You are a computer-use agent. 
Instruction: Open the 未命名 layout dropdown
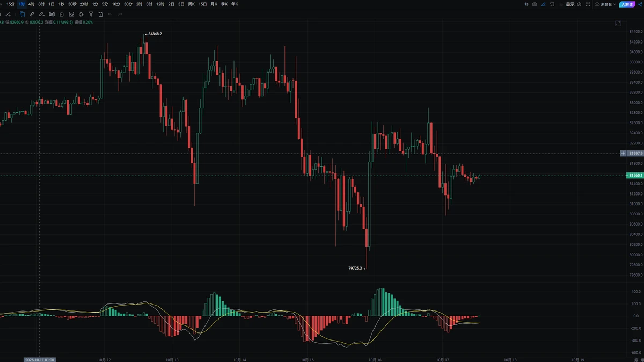pos(605,4)
